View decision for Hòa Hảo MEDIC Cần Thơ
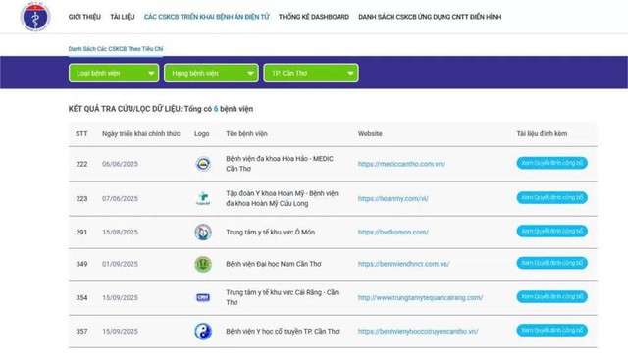The height and width of the screenshot is (364, 628). 551,163
